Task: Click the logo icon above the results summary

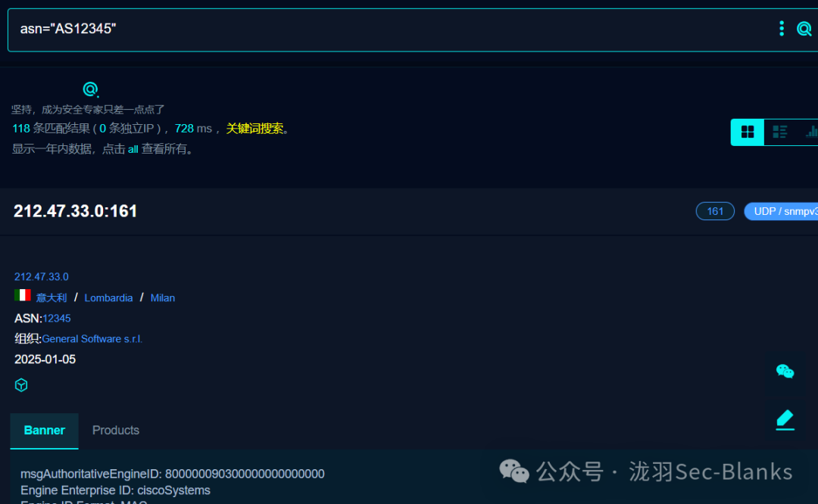Action: click(91, 89)
